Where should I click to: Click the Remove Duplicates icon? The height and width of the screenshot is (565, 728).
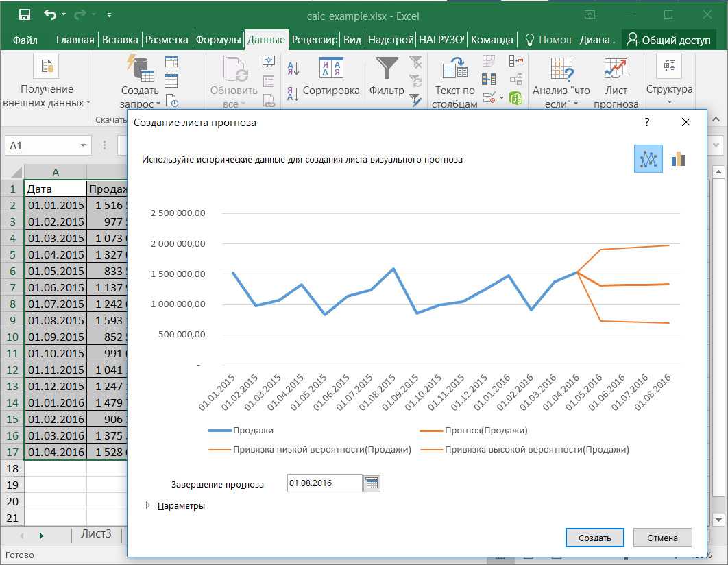[489, 80]
